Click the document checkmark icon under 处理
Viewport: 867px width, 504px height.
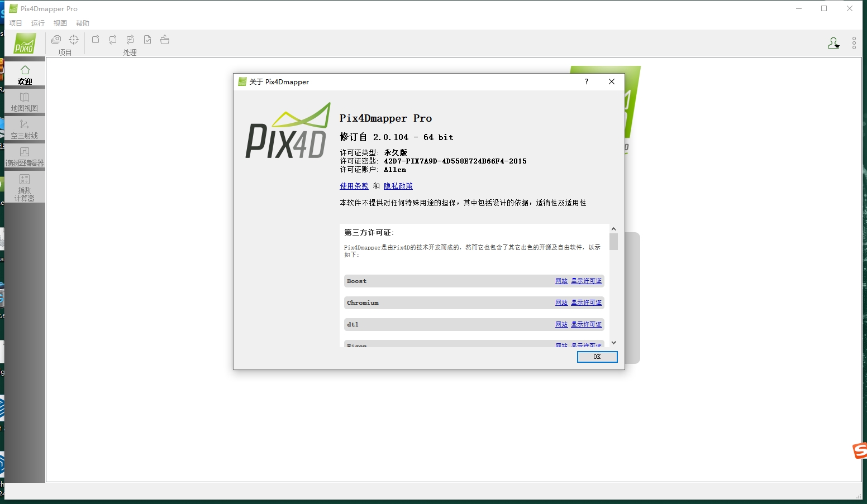coord(147,40)
